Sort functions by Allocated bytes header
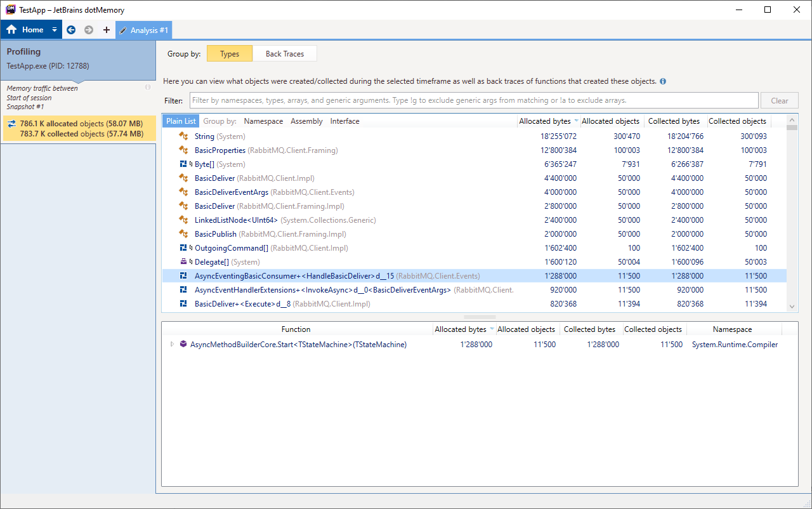 [464, 329]
